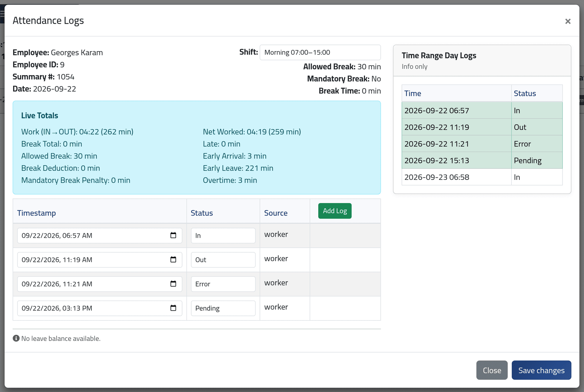The height and width of the screenshot is (392, 584).
Task: Edit the 09/22/2026, 06:57 AM timestamp field
Action: tap(100, 236)
